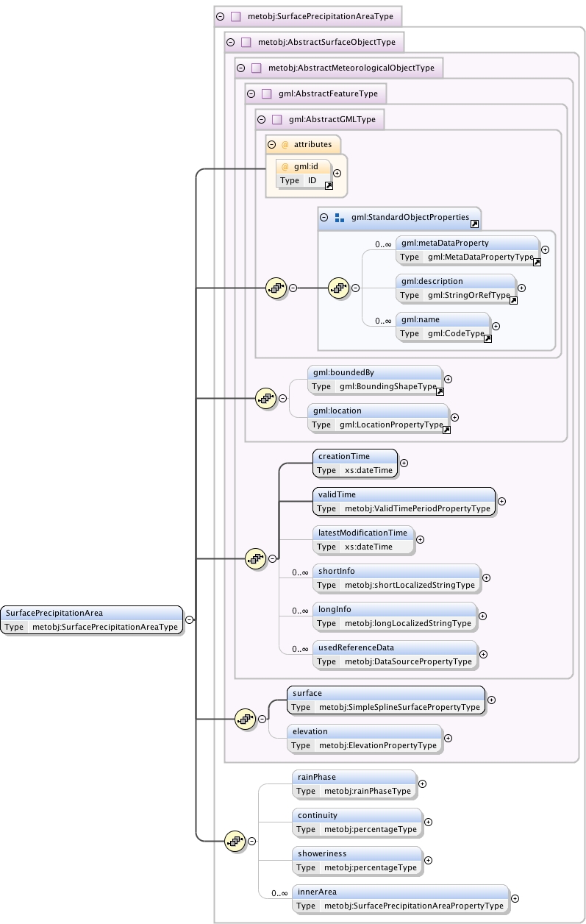This screenshot has height=924, width=586.
Task: Collapse the gml:AbstractFeatureType box
Action: 250,93
